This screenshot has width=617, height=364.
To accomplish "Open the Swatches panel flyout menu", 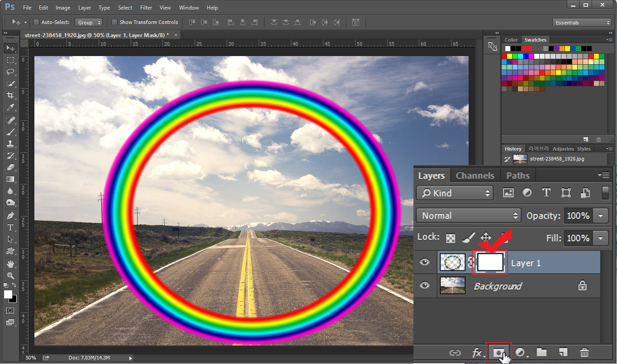I will point(609,40).
